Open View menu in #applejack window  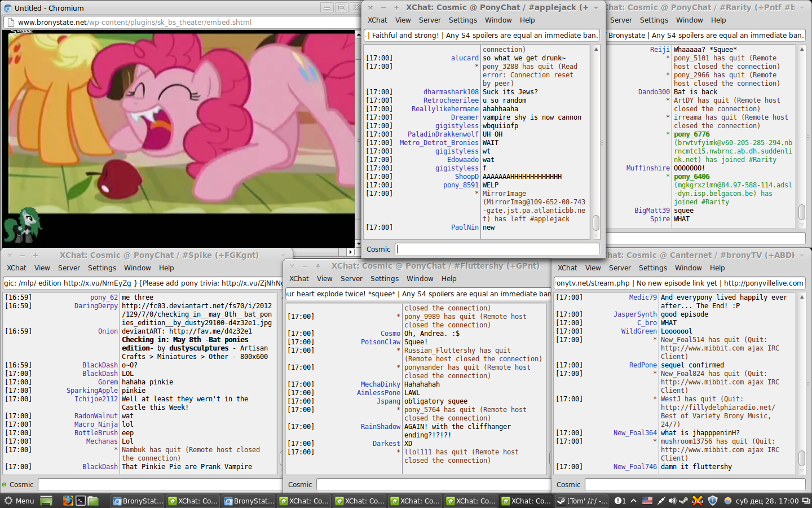click(x=403, y=20)
